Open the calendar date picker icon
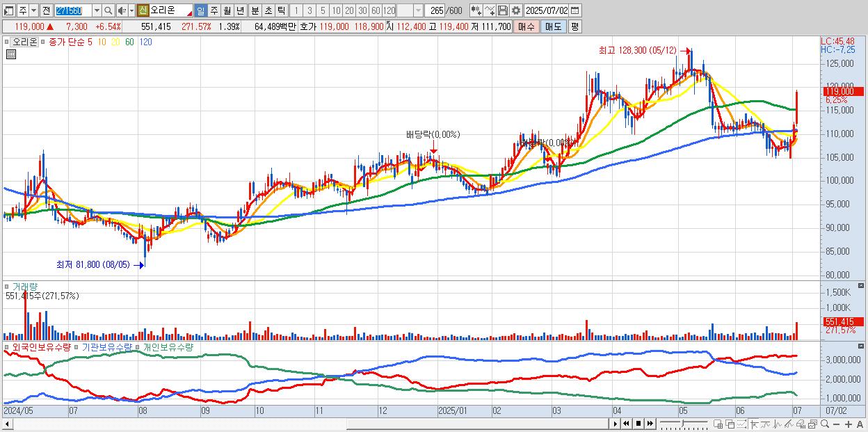Image resolution: width=868 pixels, height=432 pixels. coord(574,10)
